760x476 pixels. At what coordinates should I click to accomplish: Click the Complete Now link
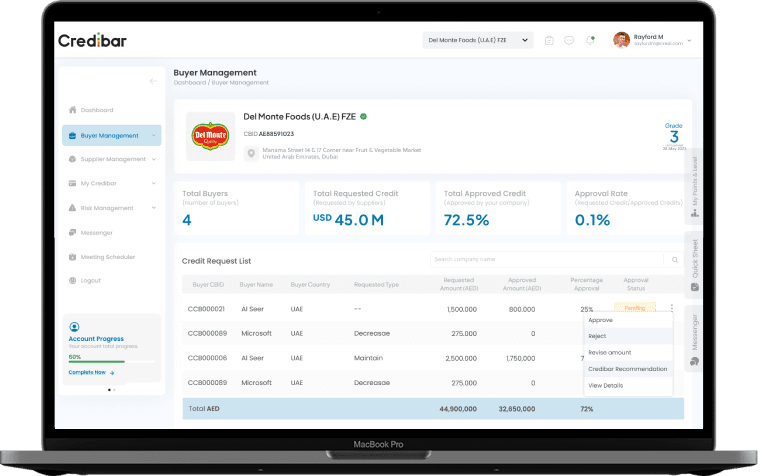point(91,372)
